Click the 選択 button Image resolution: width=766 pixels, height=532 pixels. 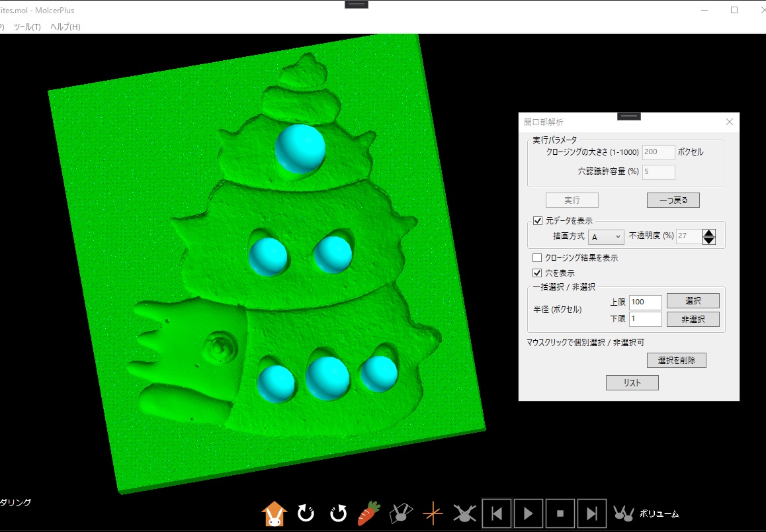point(693,301)
